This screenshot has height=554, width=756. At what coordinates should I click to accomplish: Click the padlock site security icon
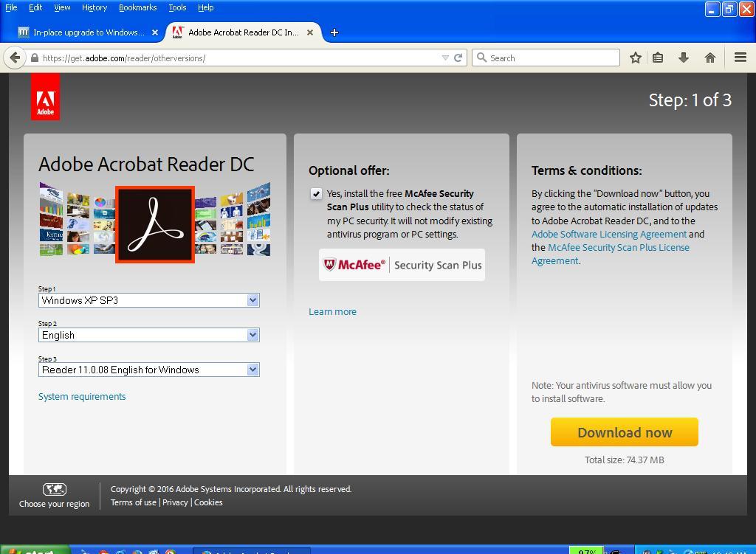[34, 58]
